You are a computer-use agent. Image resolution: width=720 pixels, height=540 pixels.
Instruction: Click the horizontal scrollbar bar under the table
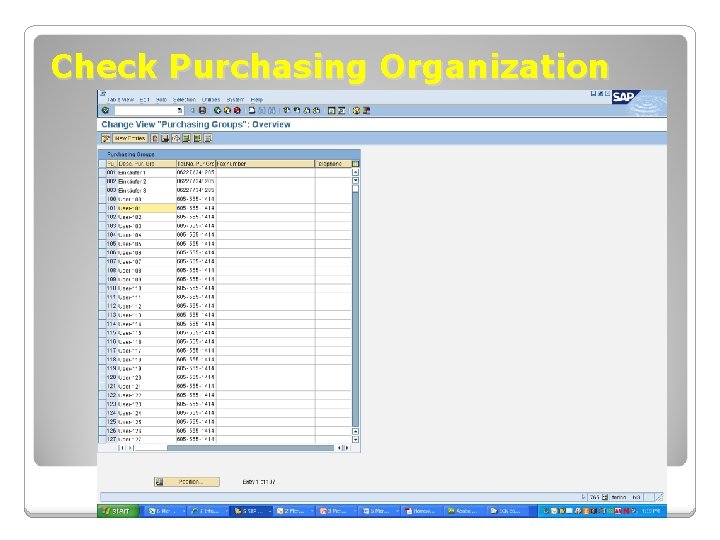[250, 448]
